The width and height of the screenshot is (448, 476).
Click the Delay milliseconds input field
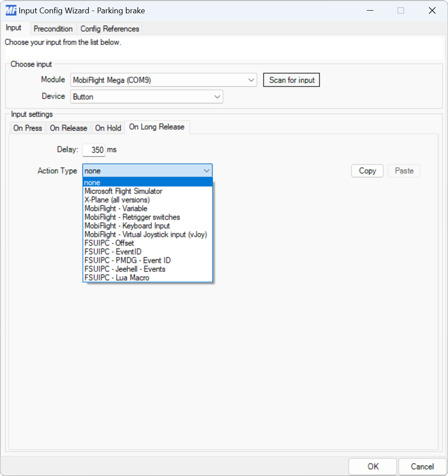(94, 150)
